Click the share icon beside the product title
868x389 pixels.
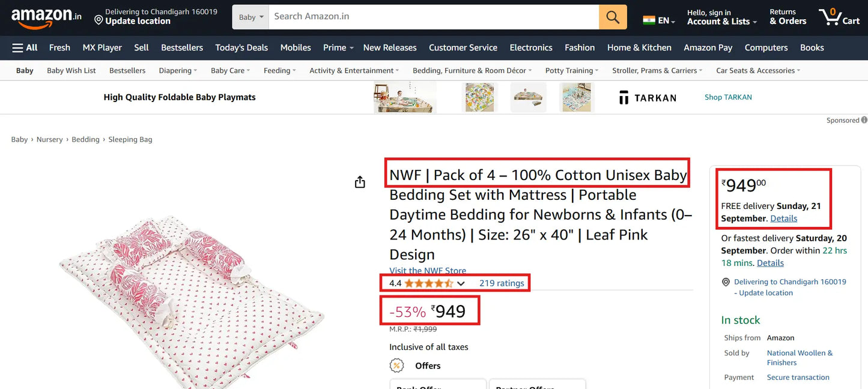click(359, 181)
